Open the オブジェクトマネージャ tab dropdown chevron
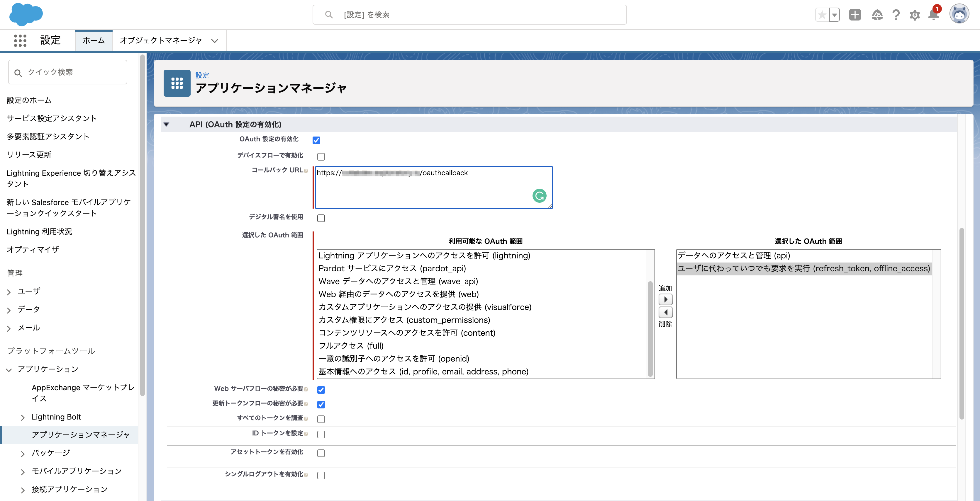The image size is (980, 501). pos(215,41)
